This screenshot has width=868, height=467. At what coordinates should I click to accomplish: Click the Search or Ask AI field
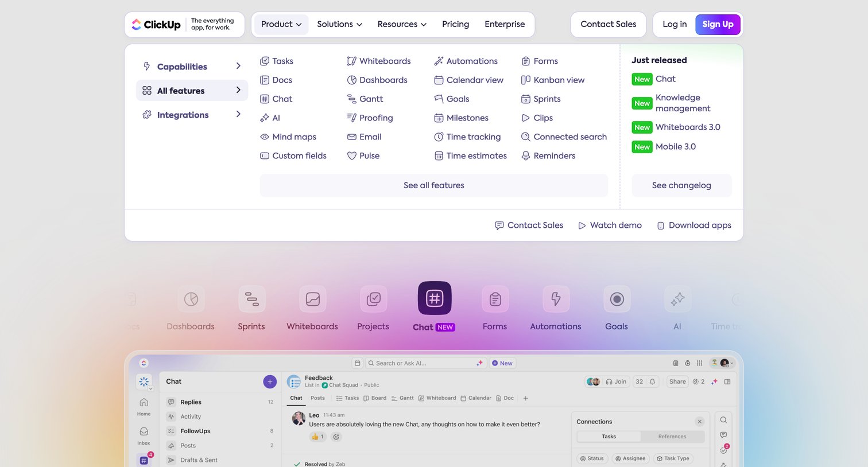tap(426, 363)
